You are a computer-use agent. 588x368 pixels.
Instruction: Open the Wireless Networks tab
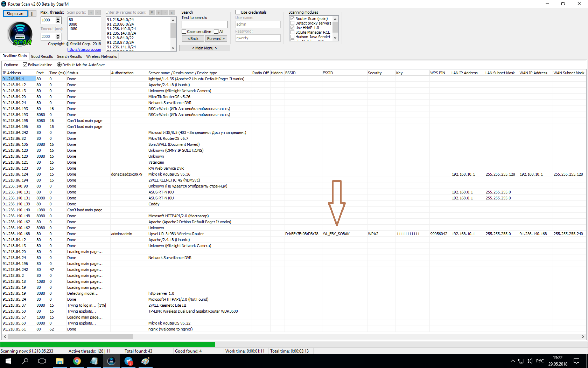click(x=101, y=56)
